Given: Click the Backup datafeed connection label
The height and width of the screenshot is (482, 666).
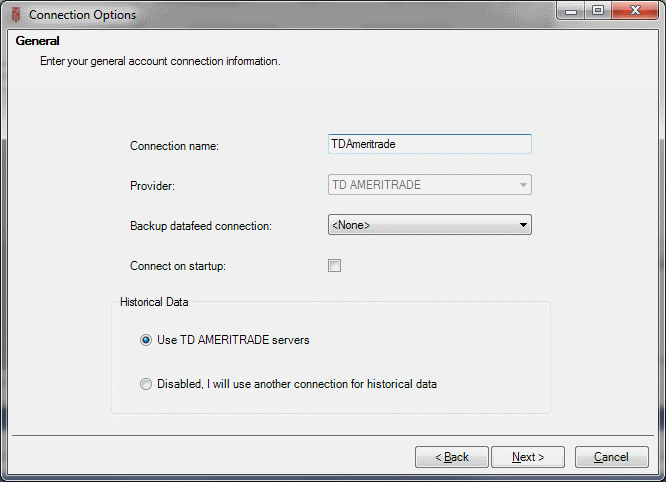Looking at the screenshot, I should click(x=200, y=226).
